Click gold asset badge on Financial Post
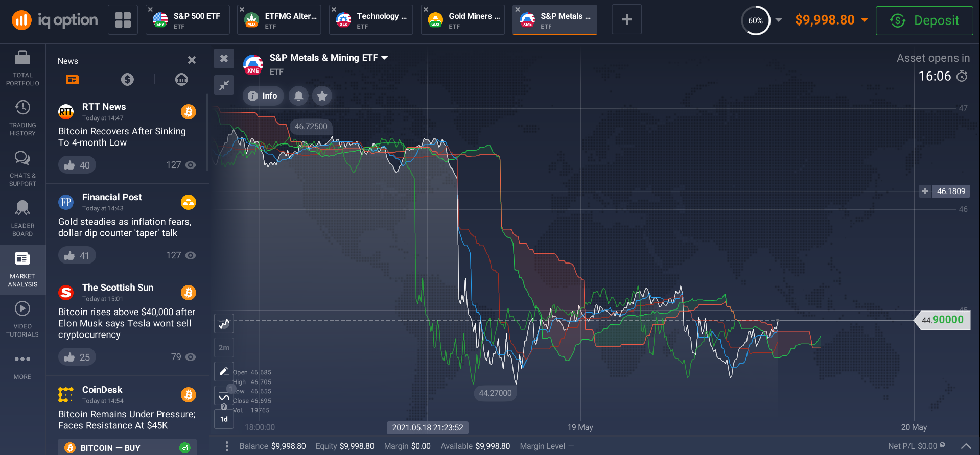980x455 pixels. point(189,202)
